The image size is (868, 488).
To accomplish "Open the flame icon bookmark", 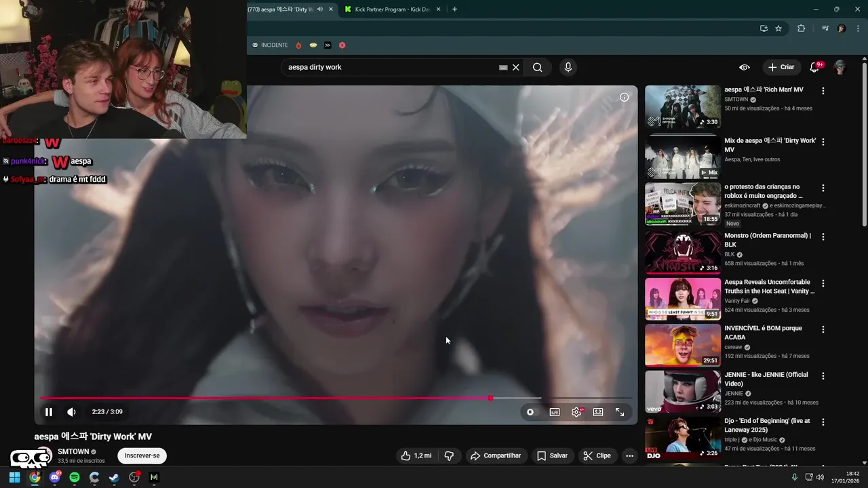I will [x=298, y=45].
